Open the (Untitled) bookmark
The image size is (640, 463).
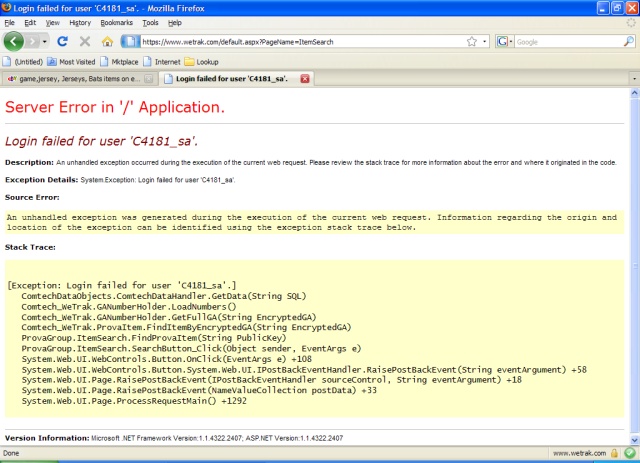click(23, 62)
